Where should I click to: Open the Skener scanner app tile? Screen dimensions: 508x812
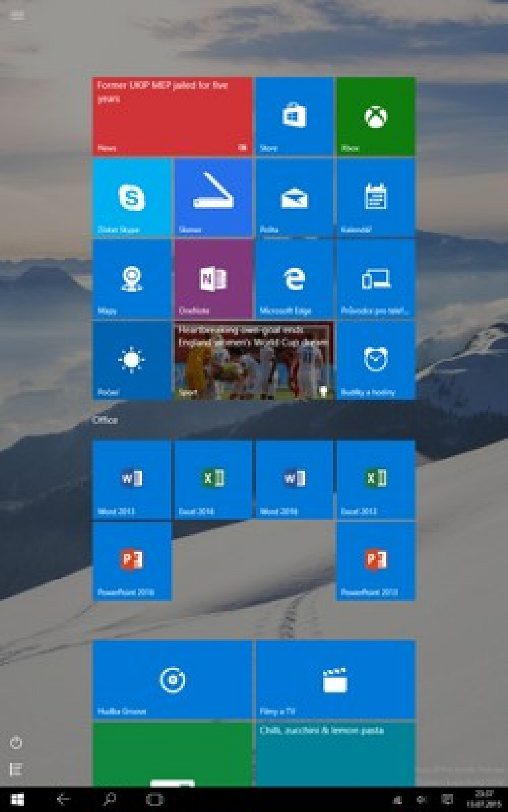pyautogui.click(x=213, y=198)
